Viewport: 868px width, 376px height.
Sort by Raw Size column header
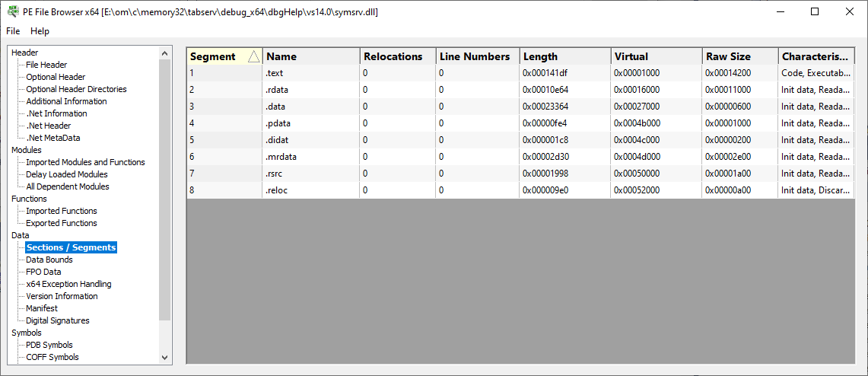[x=740, y=56]
